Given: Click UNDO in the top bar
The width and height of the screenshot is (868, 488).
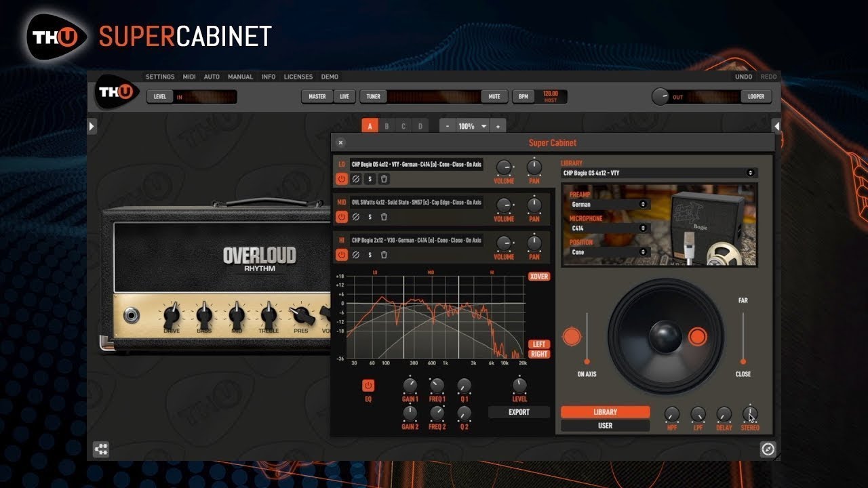Looking at the screenshot, I should coord(743,77).
